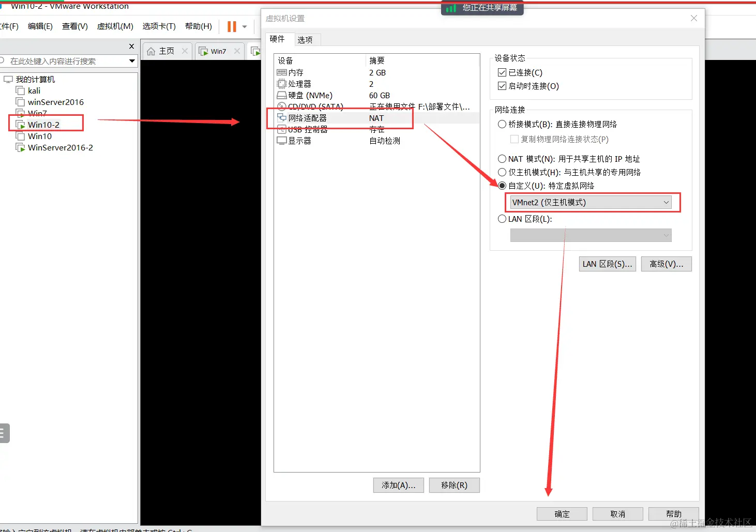This screenshot has width=756, height=532.
Task: Open the VMnet2 (仅主机模式) dropdown
Action: [x=666, y=202]
